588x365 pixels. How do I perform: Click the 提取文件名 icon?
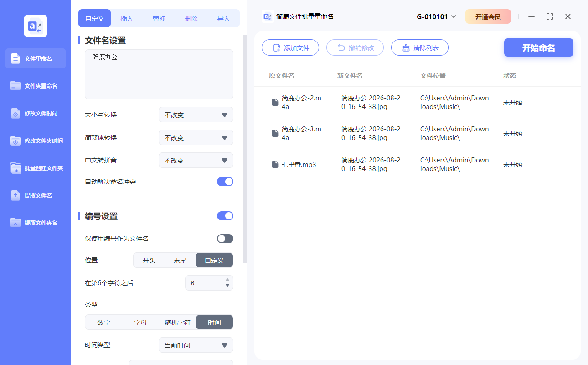click(x=15, y=195)
